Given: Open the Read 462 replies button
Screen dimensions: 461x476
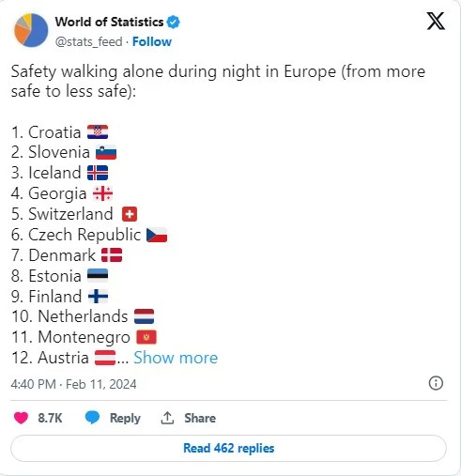Looking at the screenshot, I should click(228, 448).
